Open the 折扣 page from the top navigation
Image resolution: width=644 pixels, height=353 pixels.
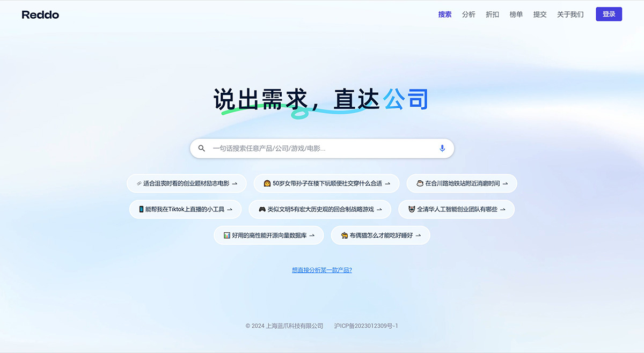point(492,14)
